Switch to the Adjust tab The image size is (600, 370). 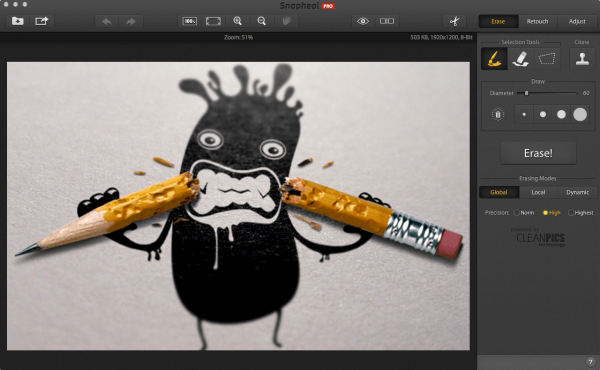(577, 21)
